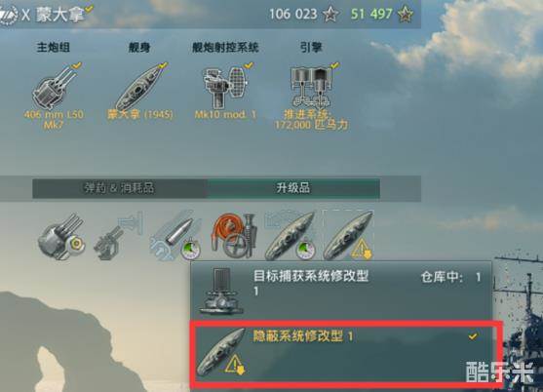Open the anti-aircraft gun upgrade slot
The height and width of the screenshot is (392, 543).
click(118, 237)
